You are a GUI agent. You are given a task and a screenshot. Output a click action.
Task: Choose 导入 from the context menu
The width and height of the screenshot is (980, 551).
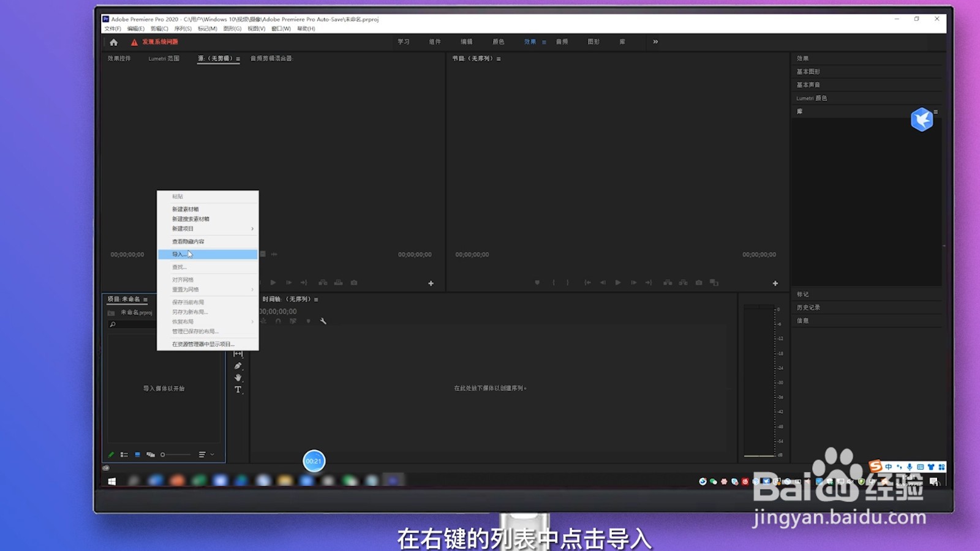point(178,253)
